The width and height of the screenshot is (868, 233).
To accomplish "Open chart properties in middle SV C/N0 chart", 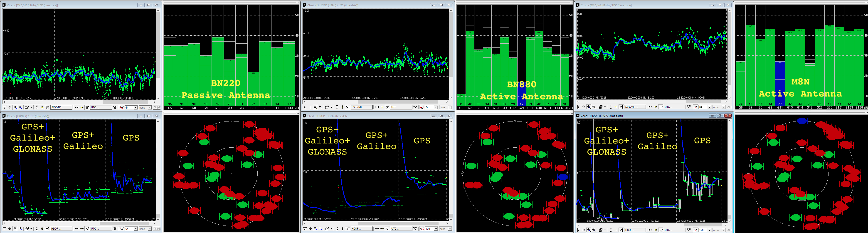I will pyautogui.click(x=327, y=107).
